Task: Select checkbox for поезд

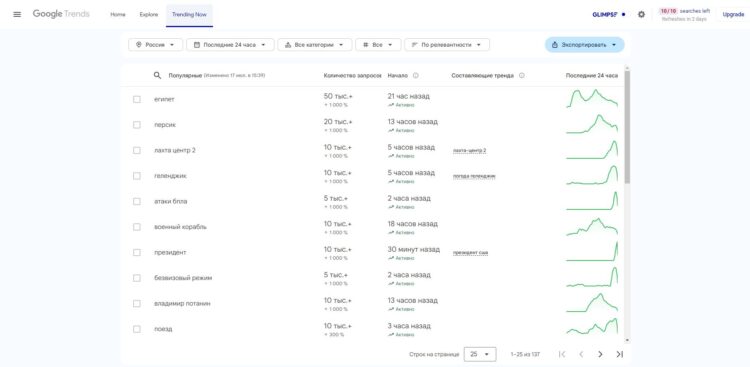Action: (137, 329)
